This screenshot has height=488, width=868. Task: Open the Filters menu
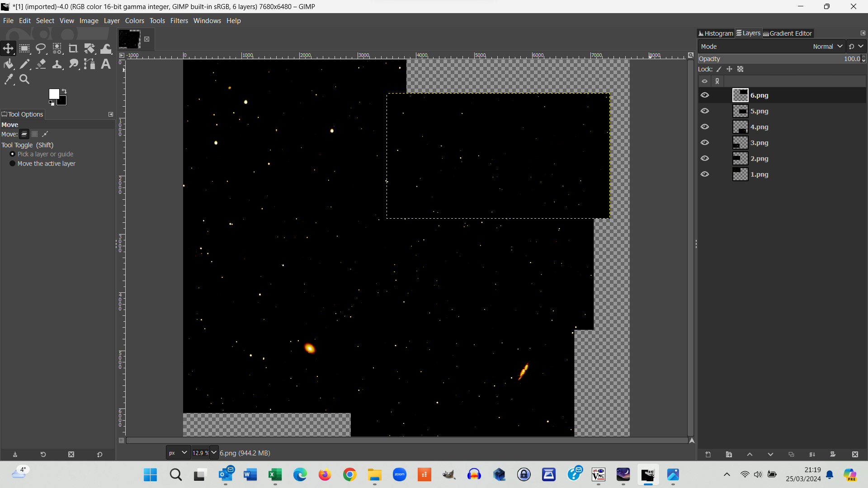coord(179,21)
